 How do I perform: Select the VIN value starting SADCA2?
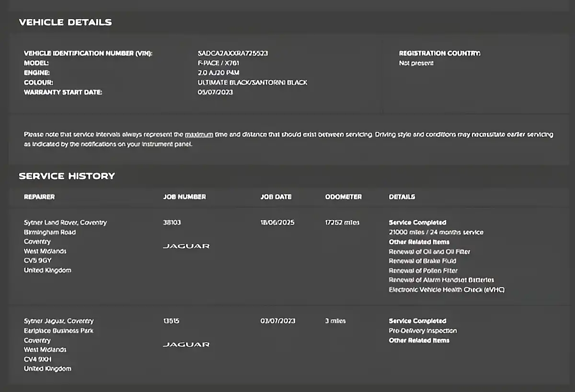click(x=233, y=53)
